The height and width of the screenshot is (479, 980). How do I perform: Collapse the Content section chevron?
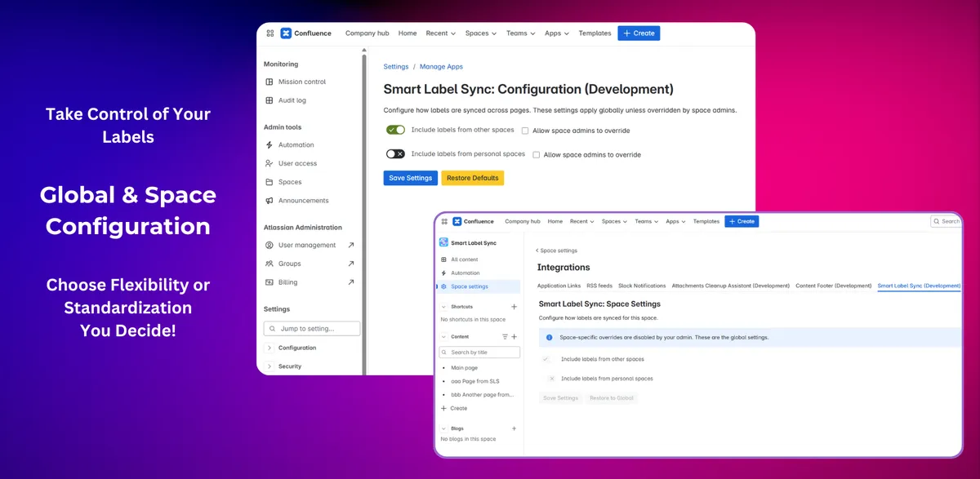pos(443,336)
